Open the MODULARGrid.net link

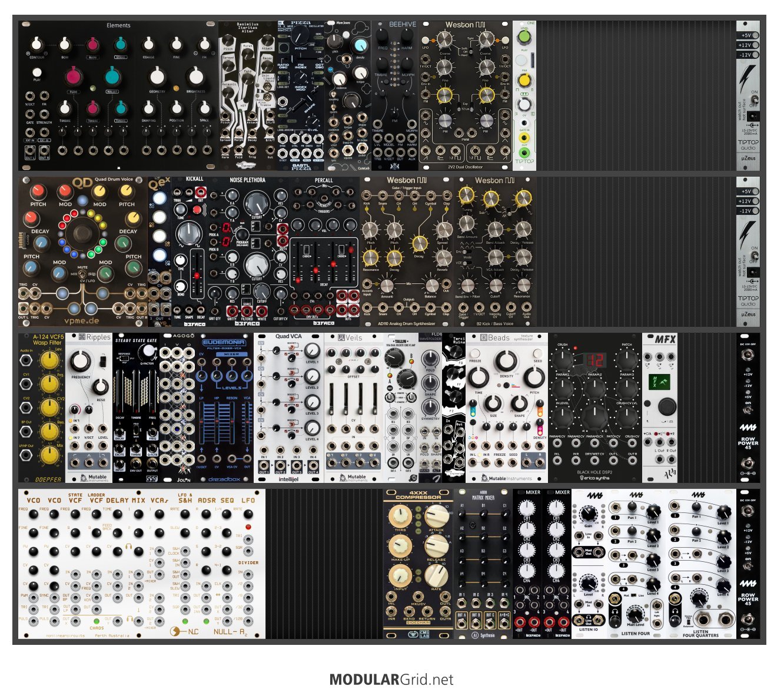[x=391, y=680]
